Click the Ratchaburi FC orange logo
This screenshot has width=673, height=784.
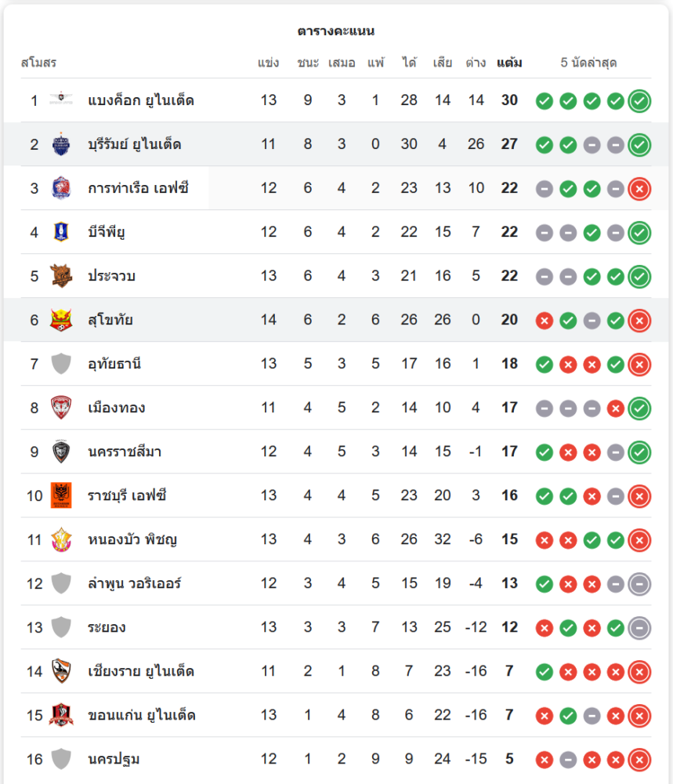(61, 495)
